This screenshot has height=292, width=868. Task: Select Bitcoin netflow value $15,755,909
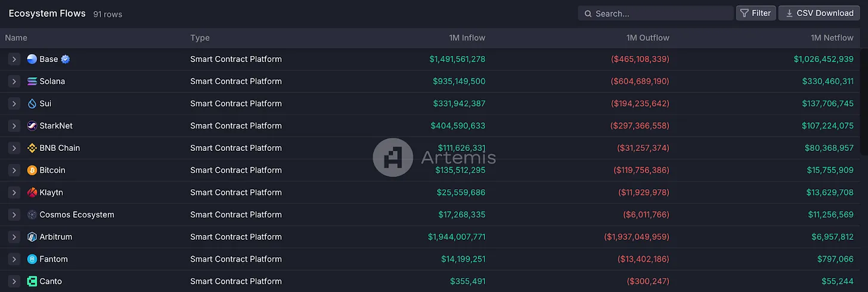tap(830, 170)
